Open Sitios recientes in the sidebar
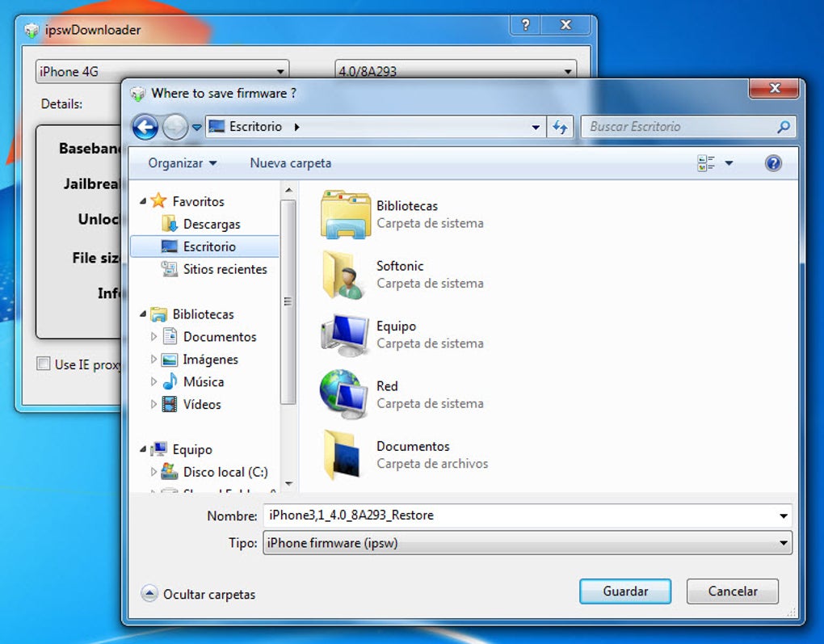This screenshot has width=824, height=644. [214, 269]
